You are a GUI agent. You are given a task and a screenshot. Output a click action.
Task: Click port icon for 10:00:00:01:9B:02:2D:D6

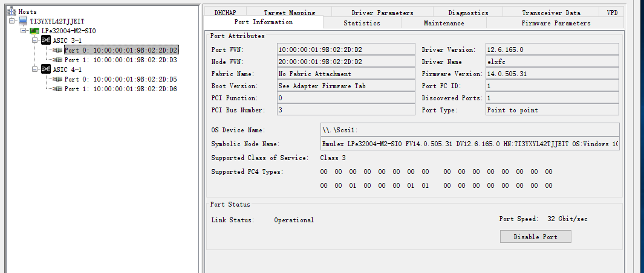(x=57, y=89)
